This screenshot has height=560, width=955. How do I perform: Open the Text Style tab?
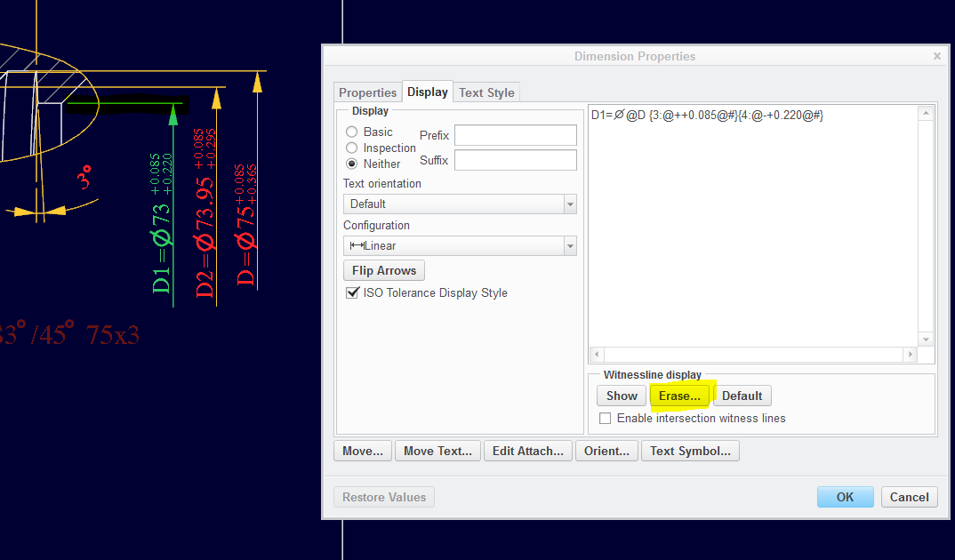tap(486, 92)
